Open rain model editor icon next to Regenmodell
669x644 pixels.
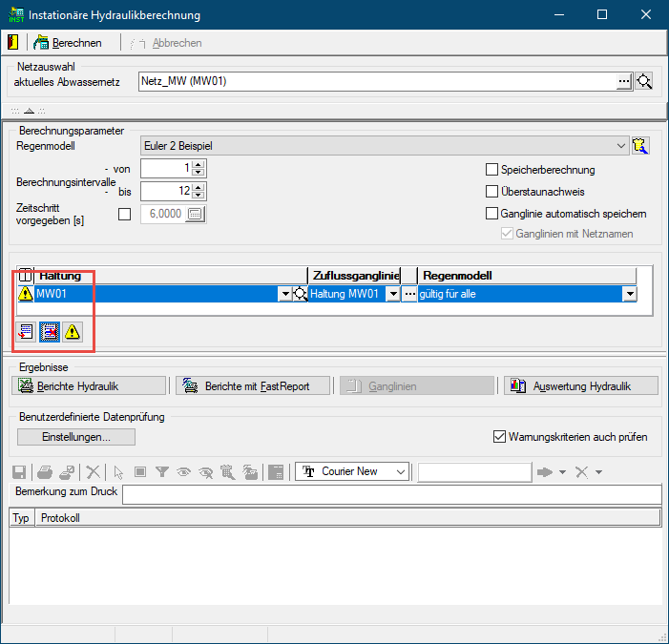[640, 146]
